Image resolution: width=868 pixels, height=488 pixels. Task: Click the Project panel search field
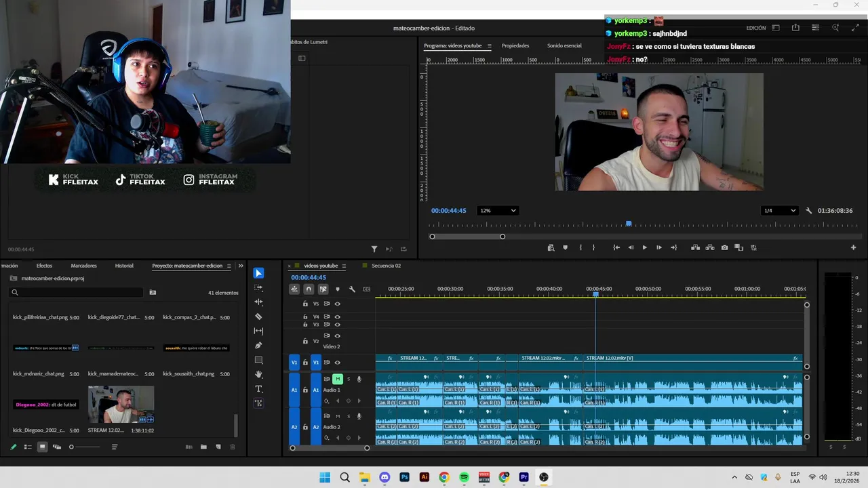[77, 292]
